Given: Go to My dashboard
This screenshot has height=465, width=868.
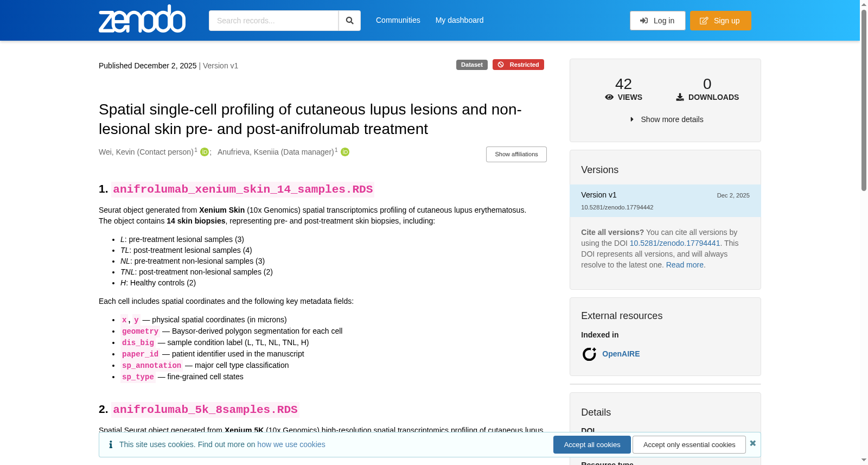Looking at the screenshot, I should click(459, 20).
